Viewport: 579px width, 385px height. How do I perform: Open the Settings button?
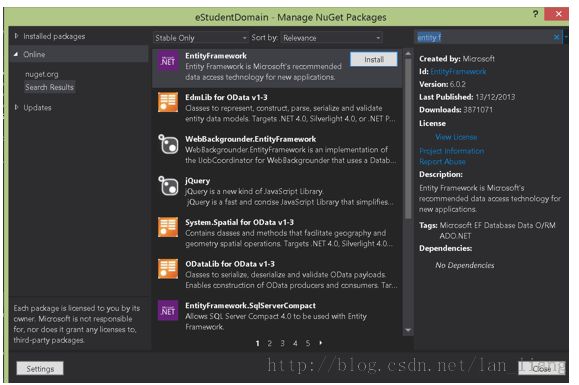tap(40, 368)
